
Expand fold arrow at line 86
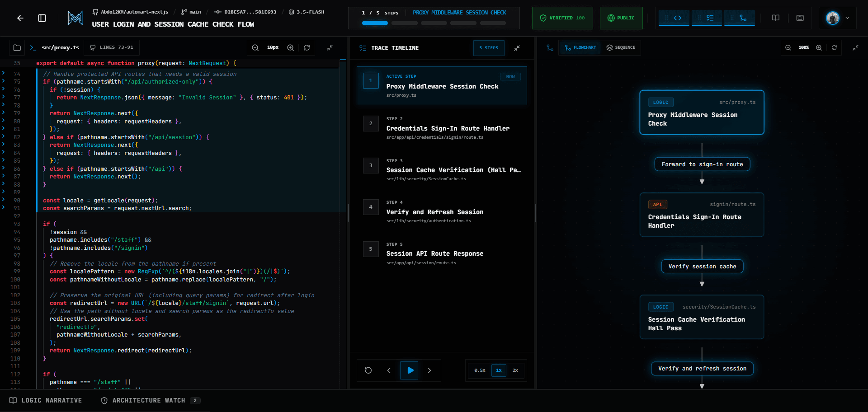click(x=4, y=168)
